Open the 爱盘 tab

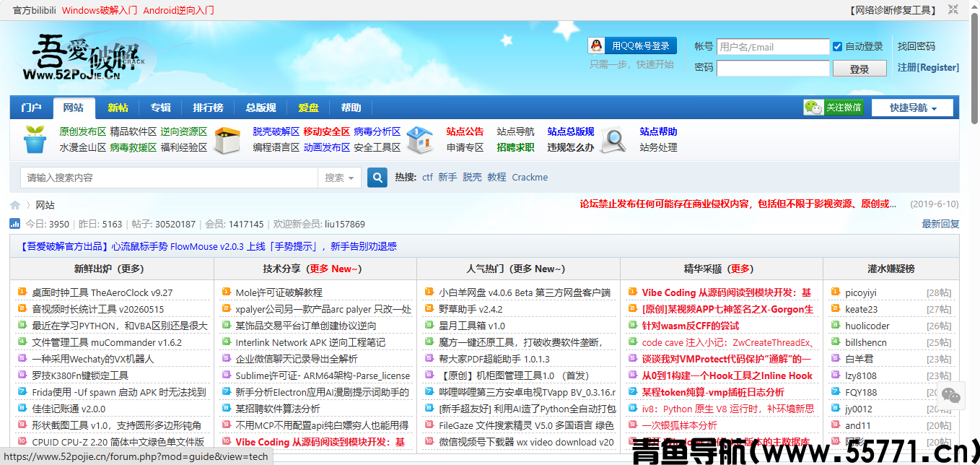[x=308, y=108]
